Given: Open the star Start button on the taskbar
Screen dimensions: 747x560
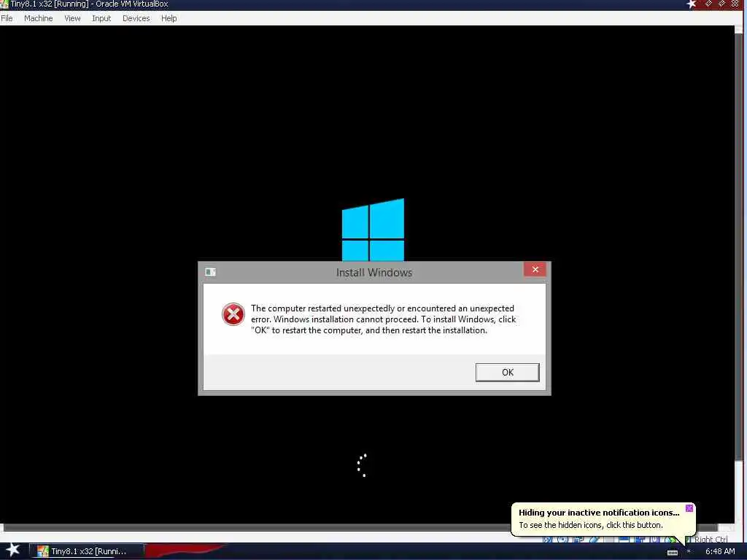Looking at the screenshot, I should coord(12,550).
